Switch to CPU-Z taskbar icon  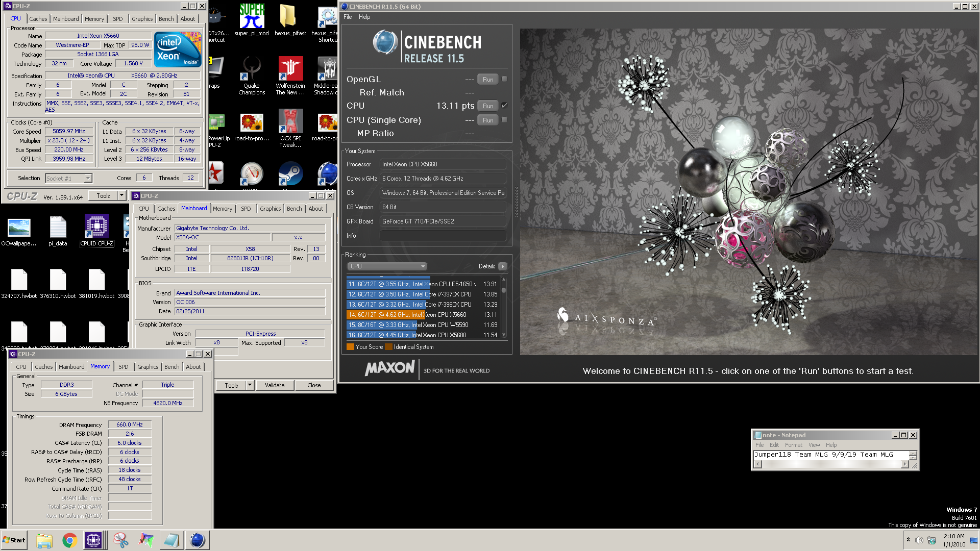94,540
